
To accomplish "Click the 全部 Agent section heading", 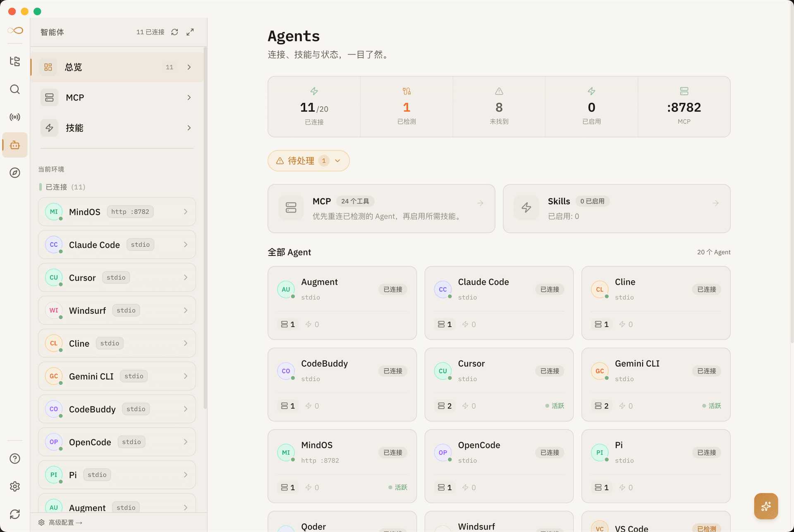I will (x=289, y=252).
